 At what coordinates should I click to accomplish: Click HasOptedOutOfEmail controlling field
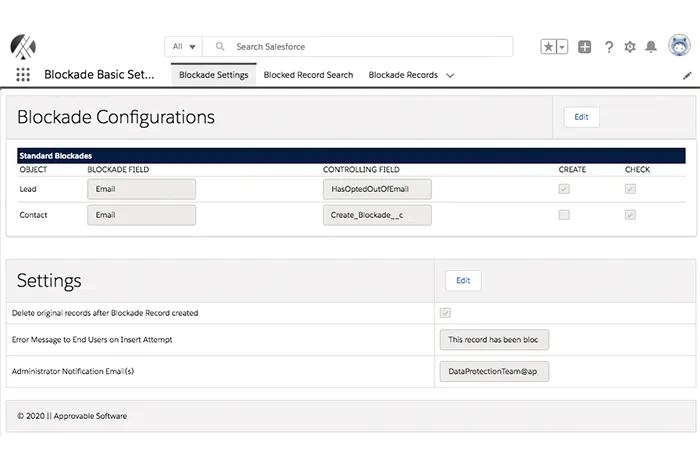[x=377, y=189]
